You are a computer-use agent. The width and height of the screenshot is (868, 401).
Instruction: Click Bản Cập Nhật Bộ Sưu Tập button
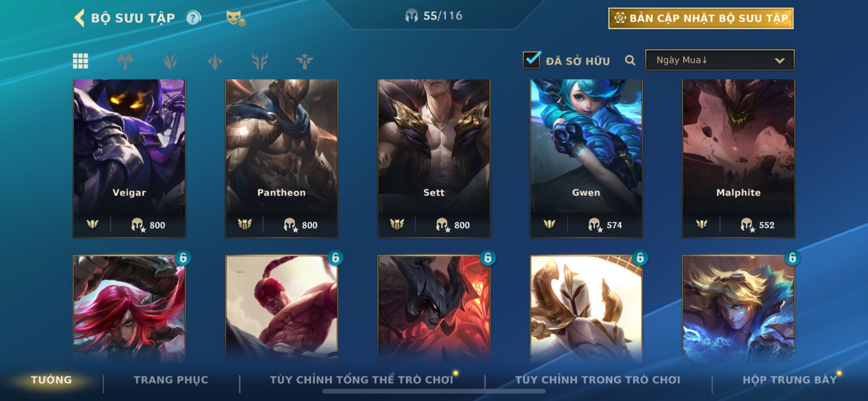[x=701, y=18]
